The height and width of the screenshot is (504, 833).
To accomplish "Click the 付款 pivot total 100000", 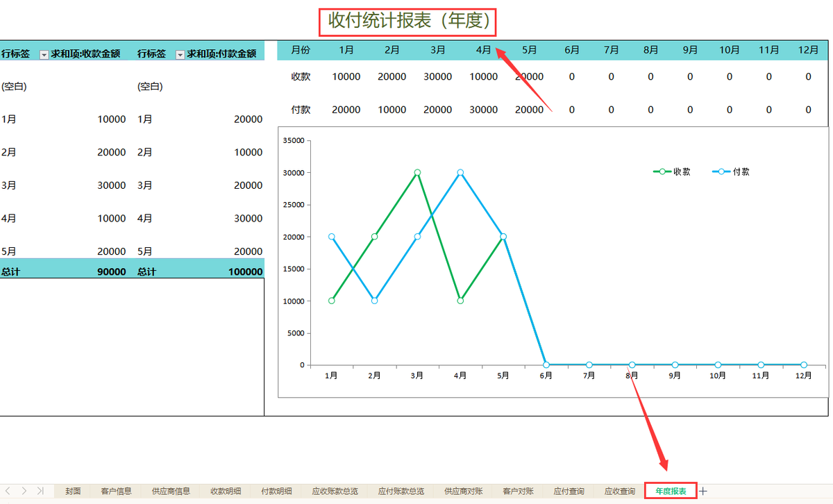I will [246, 272].
